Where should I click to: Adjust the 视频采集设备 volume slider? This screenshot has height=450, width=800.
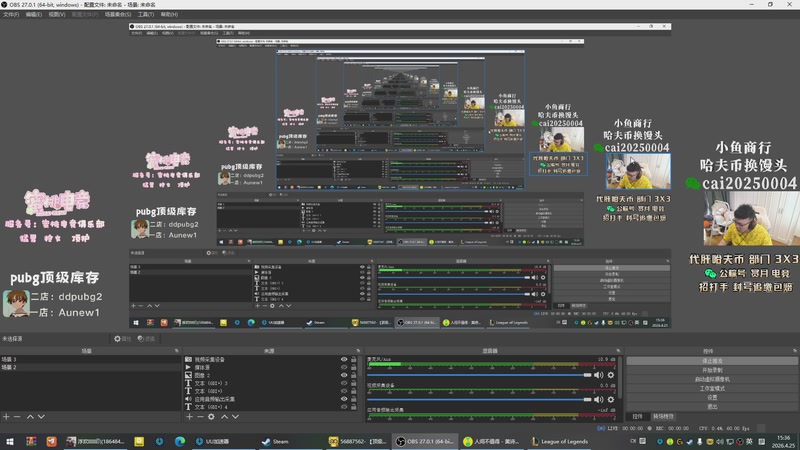coord(480,399)
